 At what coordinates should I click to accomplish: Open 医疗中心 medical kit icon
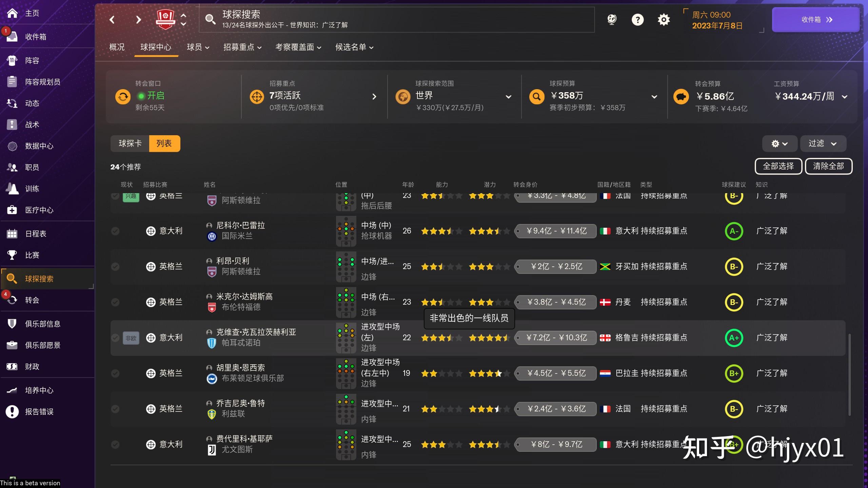[x=12, y=210]
